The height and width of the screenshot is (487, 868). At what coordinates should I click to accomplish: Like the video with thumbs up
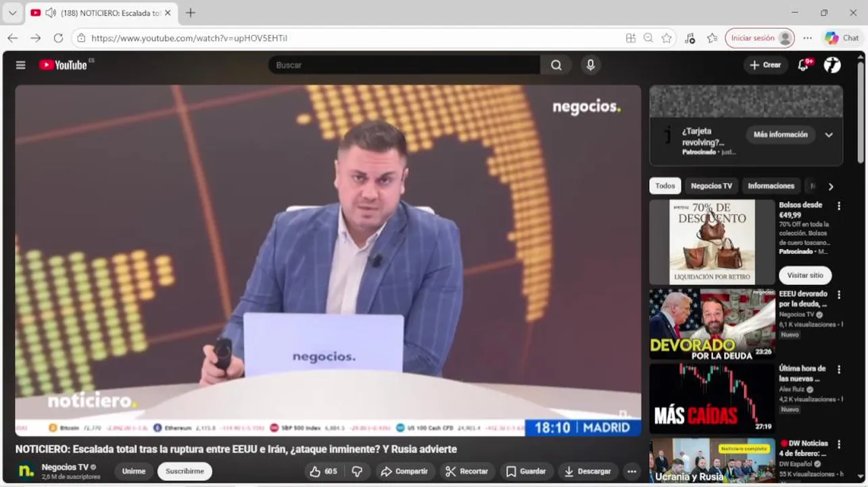coord(323,471)
